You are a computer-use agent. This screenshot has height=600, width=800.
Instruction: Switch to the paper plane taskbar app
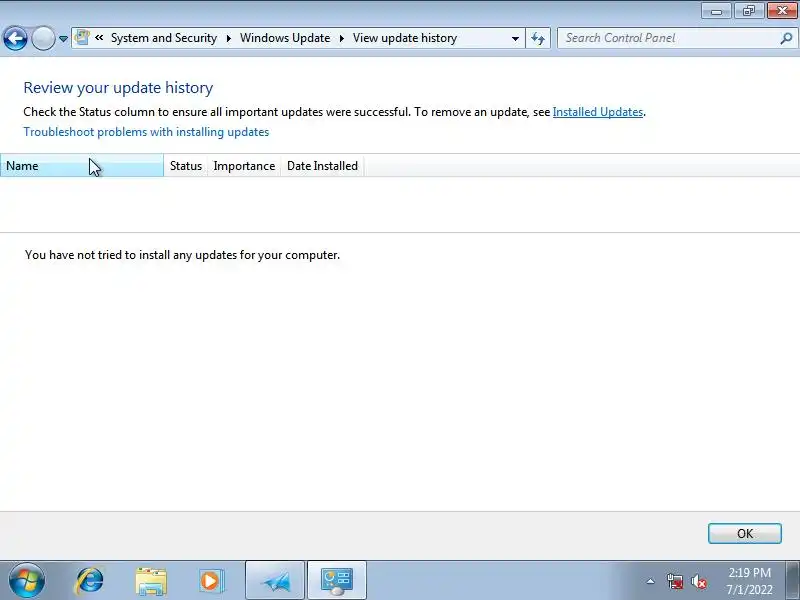275,581
